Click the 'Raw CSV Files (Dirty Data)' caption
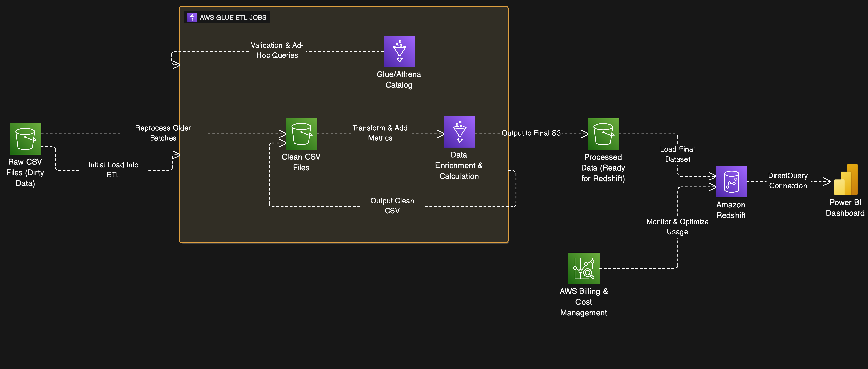 click(25, 173)
